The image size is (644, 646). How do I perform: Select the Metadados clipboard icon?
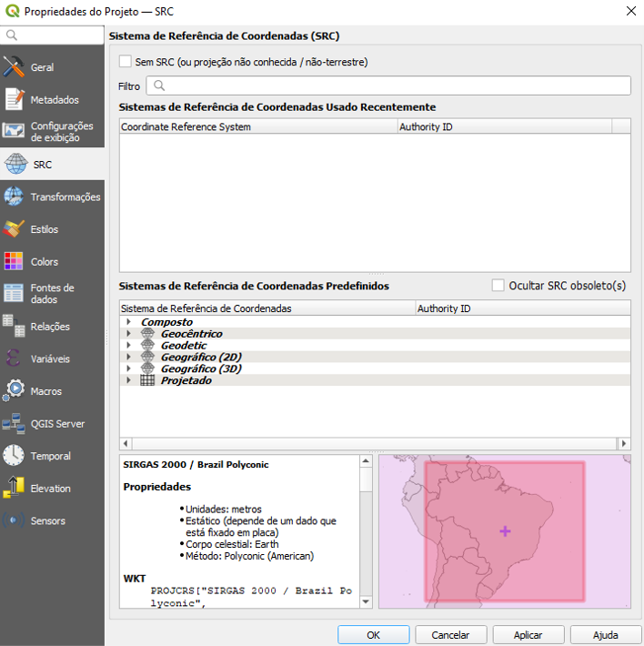pyautogui.click(x=15, y=99)
